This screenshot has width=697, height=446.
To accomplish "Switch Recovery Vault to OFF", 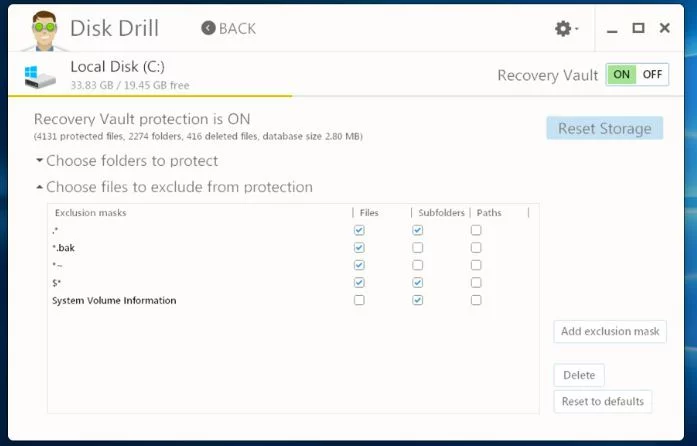I will [652, 74].
